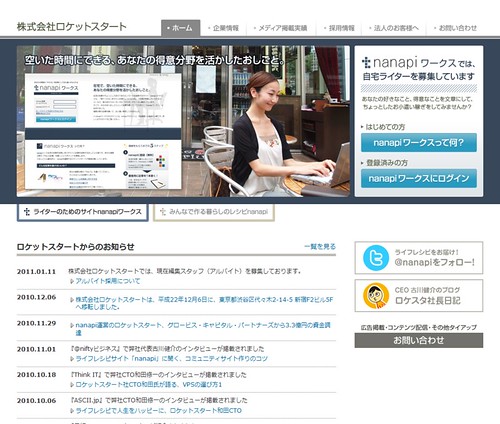Click the 2011.01.11 news date
This screenshot has width=500, height=424.
[x=36, y=272]
